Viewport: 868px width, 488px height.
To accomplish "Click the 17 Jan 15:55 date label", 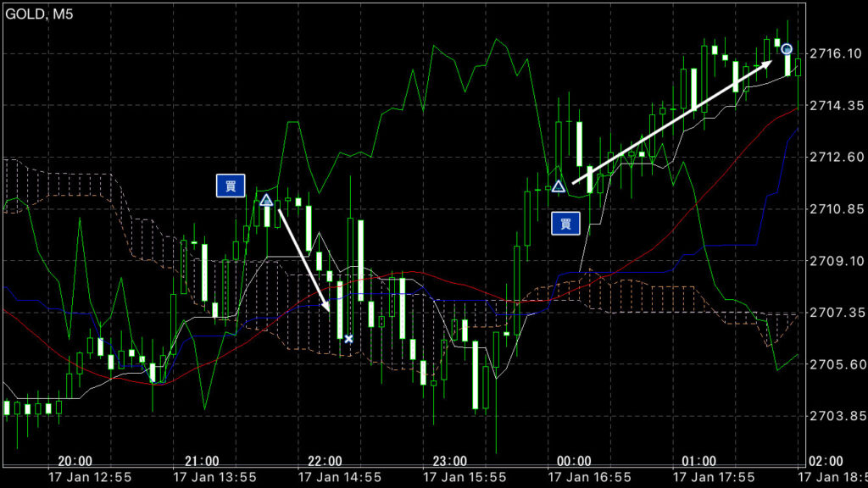I will pos(465,477).
